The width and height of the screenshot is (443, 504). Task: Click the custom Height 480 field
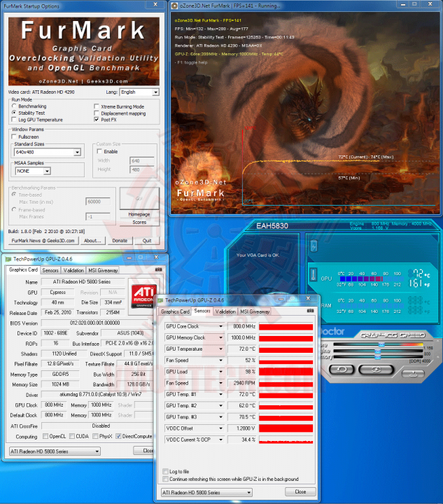click(x=141, y=169)
